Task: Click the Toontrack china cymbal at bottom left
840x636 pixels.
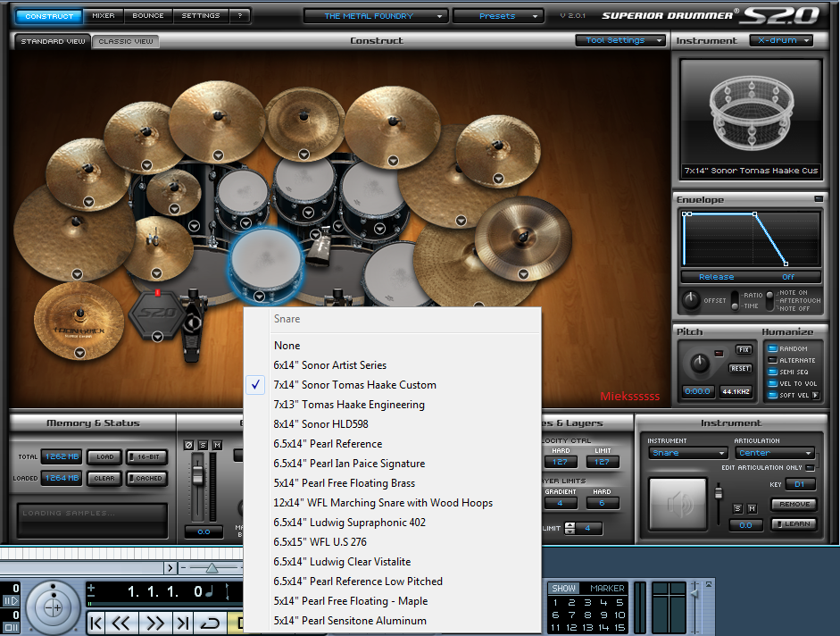Action: [79, 321]
